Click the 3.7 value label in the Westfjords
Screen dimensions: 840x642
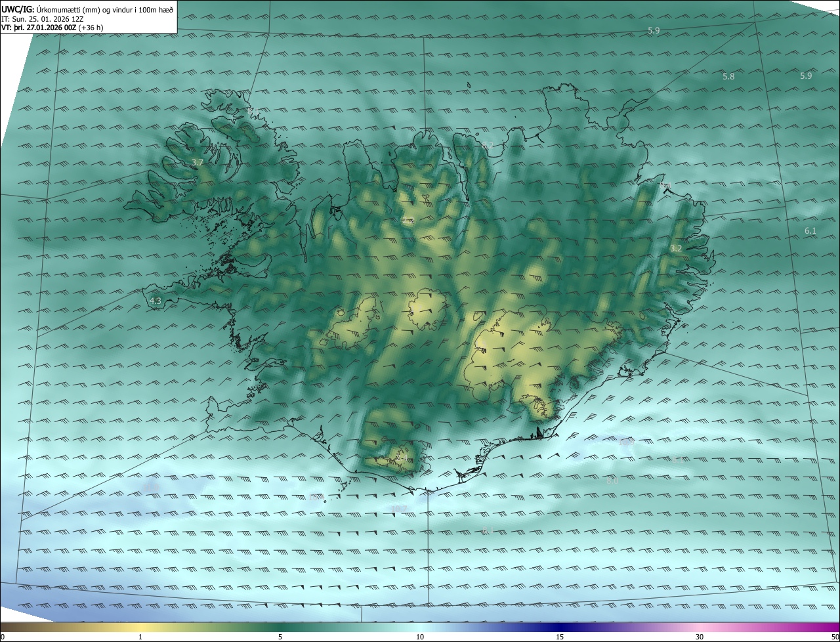pos(198,162)
